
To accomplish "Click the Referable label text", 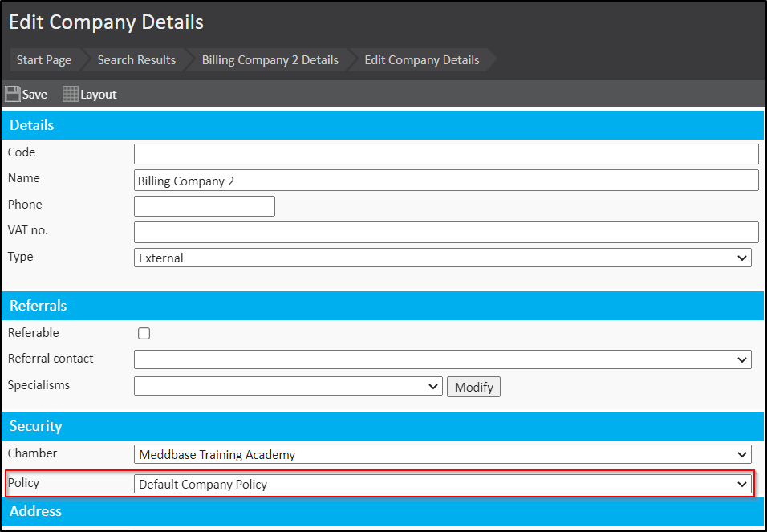I will pos(33,333).
